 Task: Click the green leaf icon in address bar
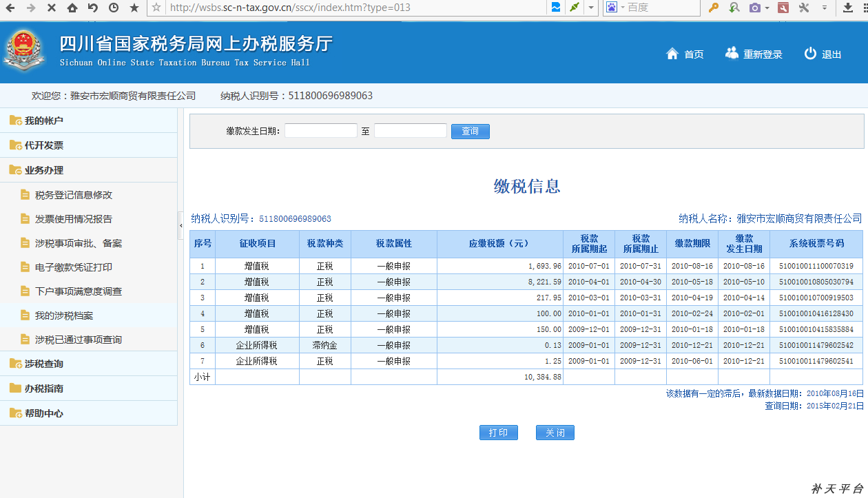(x=574, y=8)
